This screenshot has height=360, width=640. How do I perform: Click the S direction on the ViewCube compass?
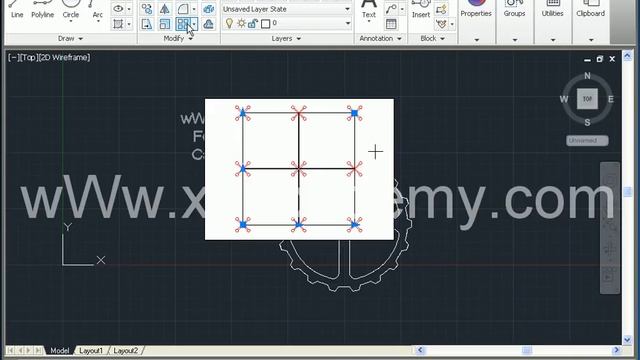click(587, 122)
